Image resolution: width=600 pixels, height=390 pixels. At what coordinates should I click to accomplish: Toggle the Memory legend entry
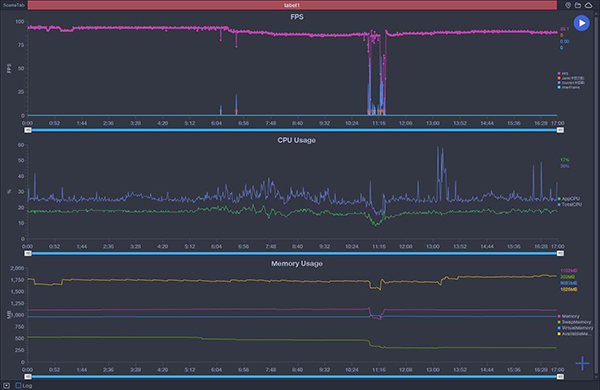[x=569, y=316]
